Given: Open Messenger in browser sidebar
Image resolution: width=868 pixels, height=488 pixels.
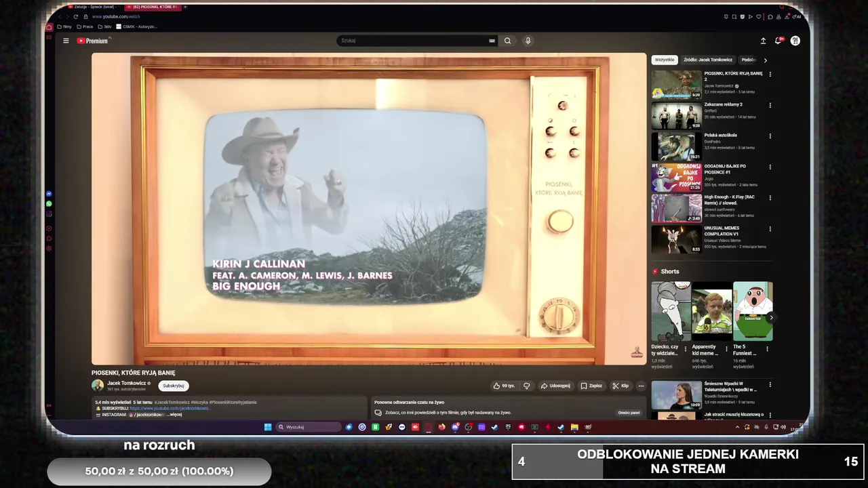Looking at the screenshot, I should pos(49,194).
